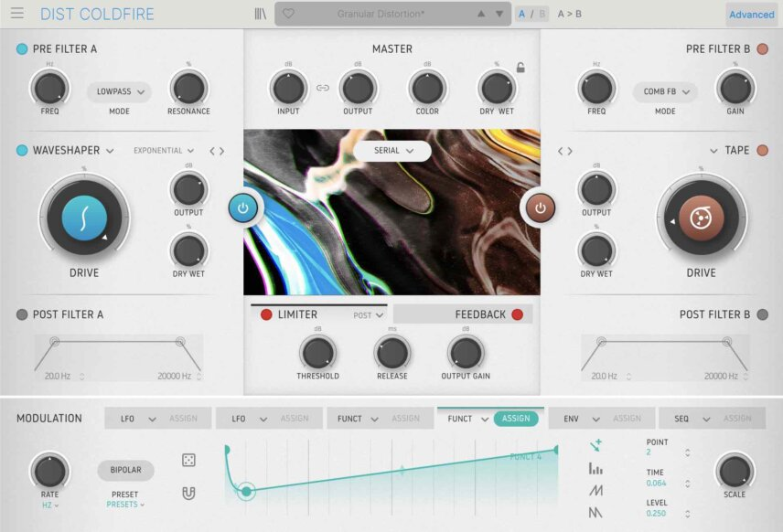Screen dimensions: 783x532
Task: Click ASSIGN next to the ENV tab
Action: point(627,419)
